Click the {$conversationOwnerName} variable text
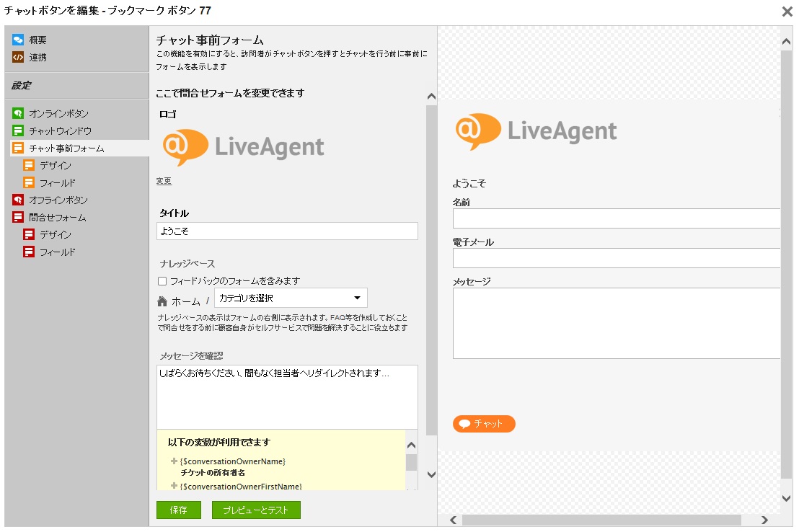 pos(232,461)
